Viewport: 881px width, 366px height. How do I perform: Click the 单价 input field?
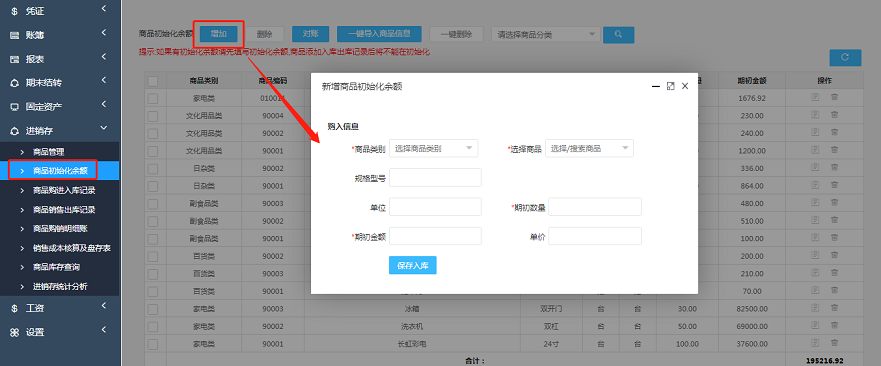click(595, 236)
